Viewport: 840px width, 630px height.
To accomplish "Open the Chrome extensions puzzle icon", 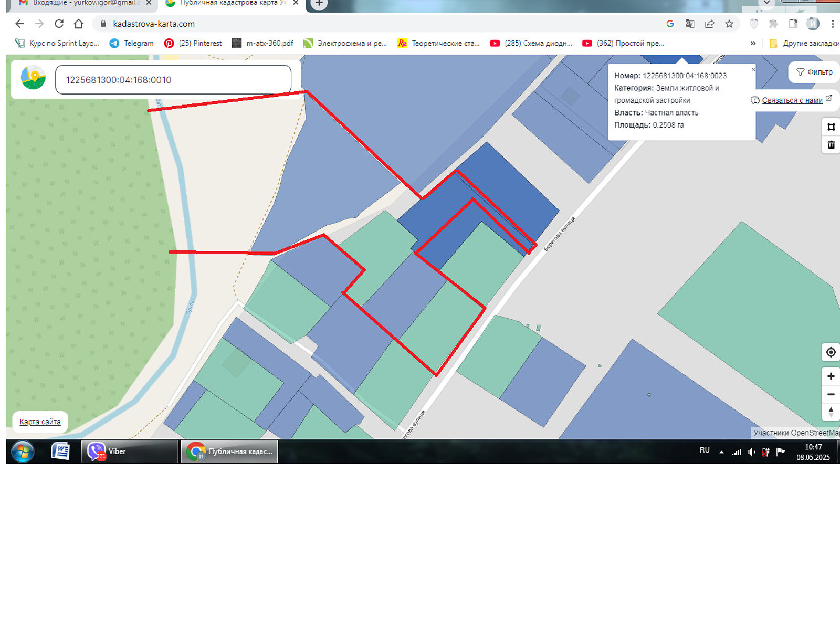I will 773,24.
